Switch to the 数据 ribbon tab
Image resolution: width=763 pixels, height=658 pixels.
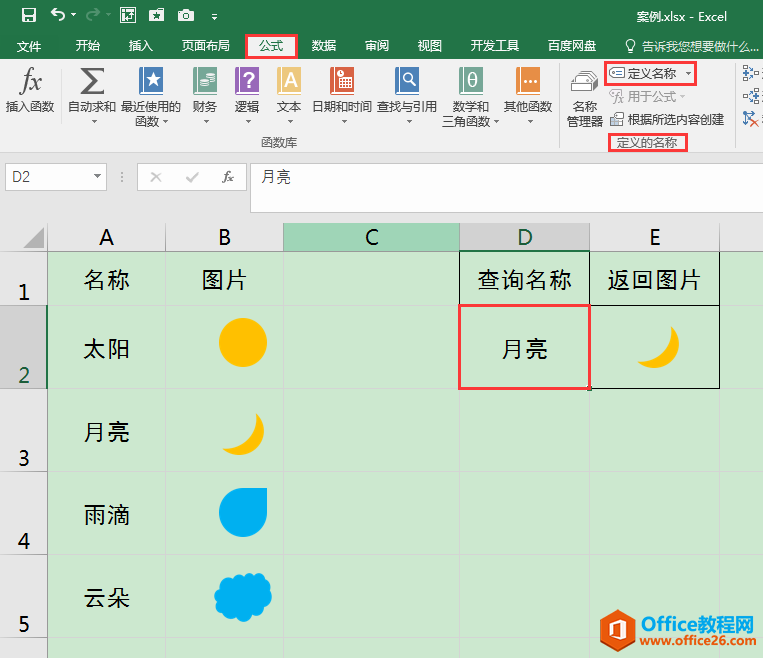point(323,46)
